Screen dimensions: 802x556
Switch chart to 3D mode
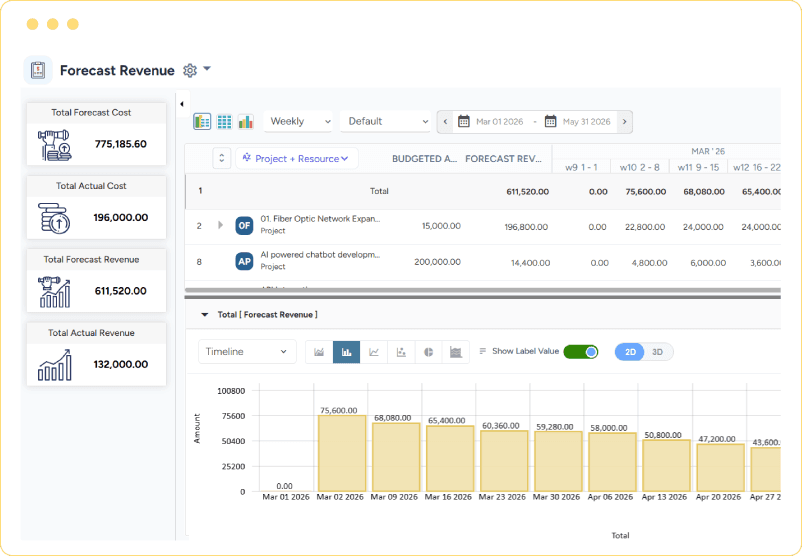tap(657, 352)
